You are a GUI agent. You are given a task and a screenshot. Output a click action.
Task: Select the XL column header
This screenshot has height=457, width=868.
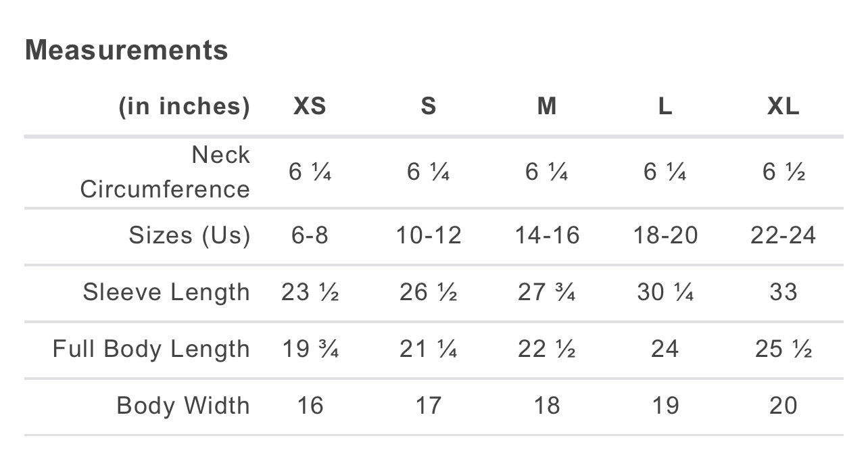tap(783, 106)
